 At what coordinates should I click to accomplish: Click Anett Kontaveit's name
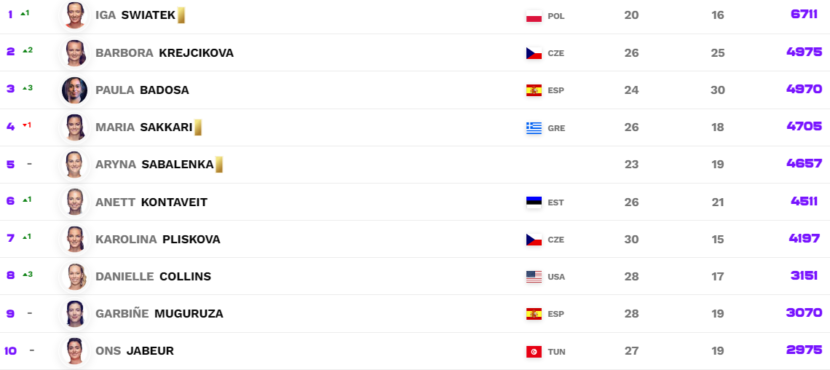click(151, 202)
